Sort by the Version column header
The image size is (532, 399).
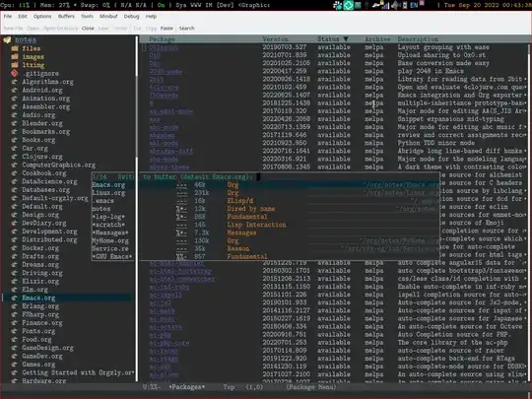click(275, 39)
